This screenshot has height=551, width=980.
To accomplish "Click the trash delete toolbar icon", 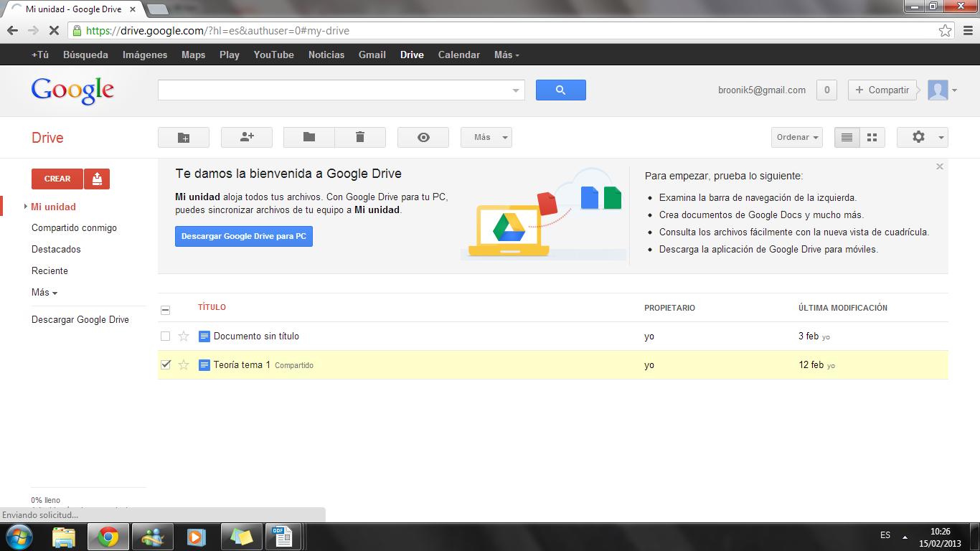I will (360, 137).
